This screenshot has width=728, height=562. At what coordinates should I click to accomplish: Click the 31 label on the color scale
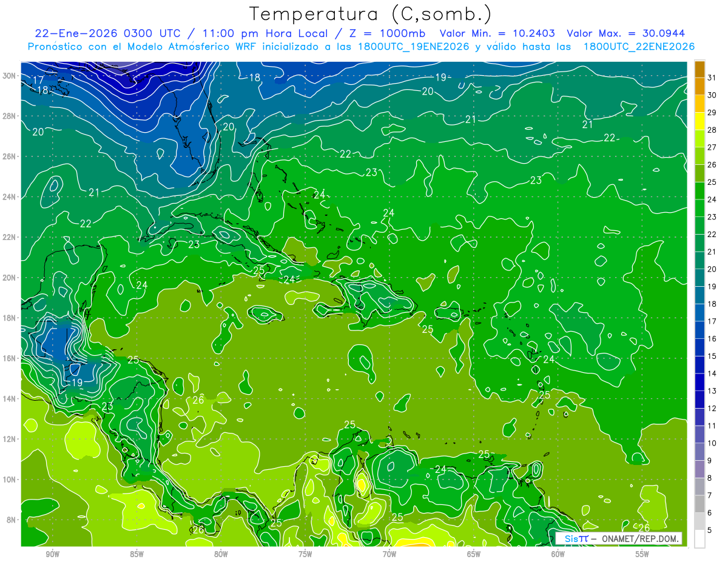coord(712,78)
